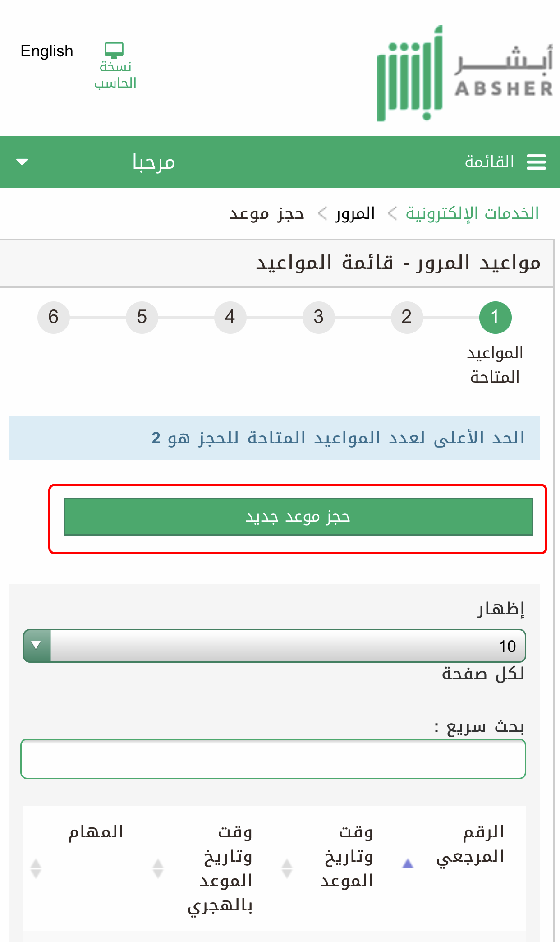Expand the welcome user dropdown arrow
560x942 pixels.
coord(22,162)
